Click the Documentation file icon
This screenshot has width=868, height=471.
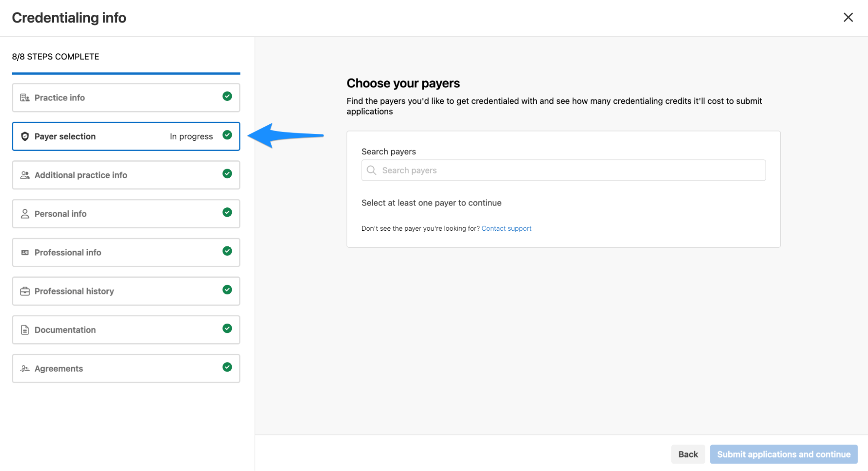point(25,330)
